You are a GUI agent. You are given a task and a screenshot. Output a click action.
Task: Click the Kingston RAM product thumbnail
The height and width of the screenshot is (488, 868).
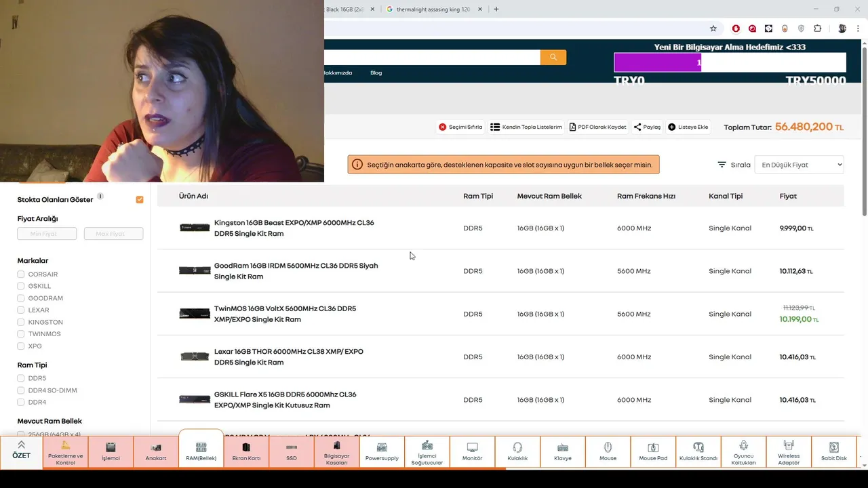click(195, 228)
